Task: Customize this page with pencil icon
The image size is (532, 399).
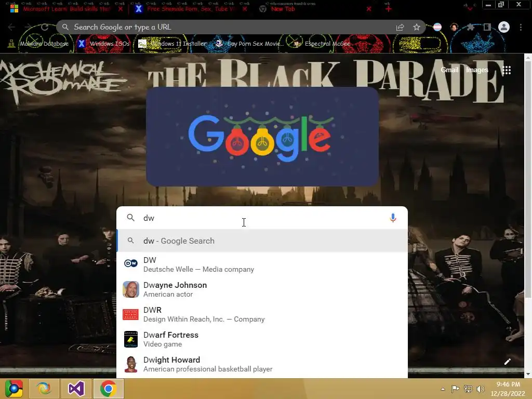Action: click(x=507, y=362)
